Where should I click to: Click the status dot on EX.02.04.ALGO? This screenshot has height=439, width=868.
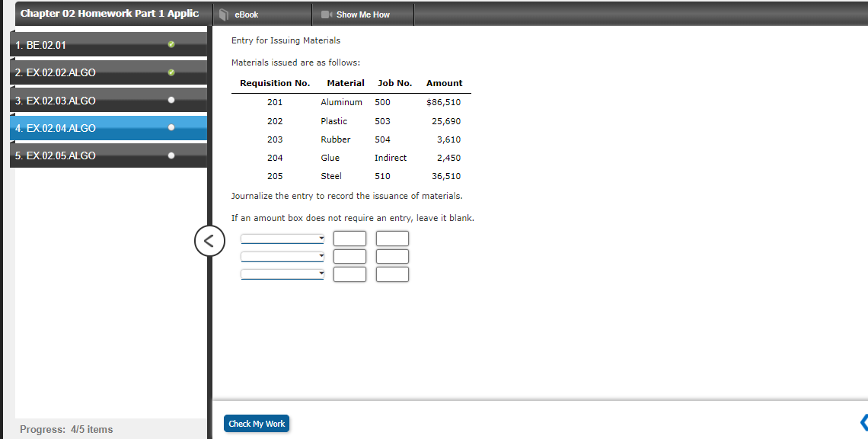click(171, 126)
